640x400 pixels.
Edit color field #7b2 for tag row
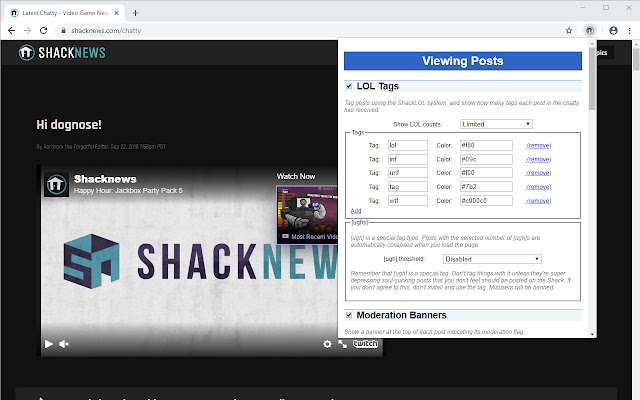[x=486, y=187]
